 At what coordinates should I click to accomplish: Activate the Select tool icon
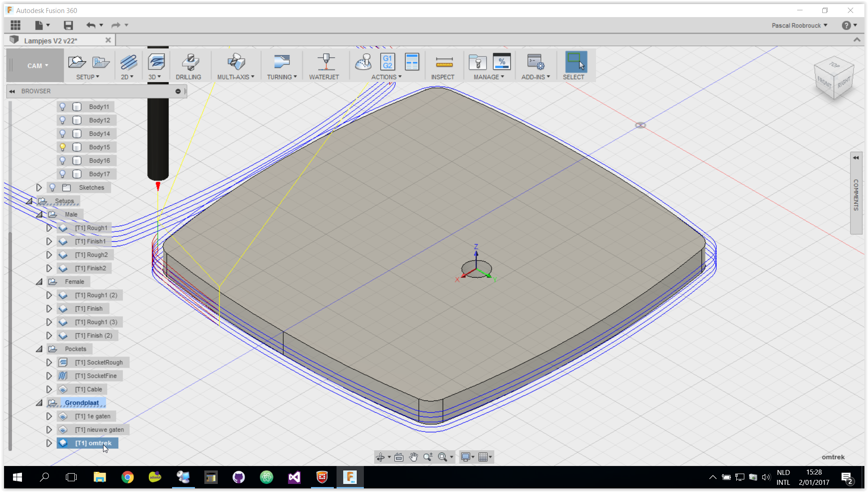pyautogui.click(x=576, y=62)
